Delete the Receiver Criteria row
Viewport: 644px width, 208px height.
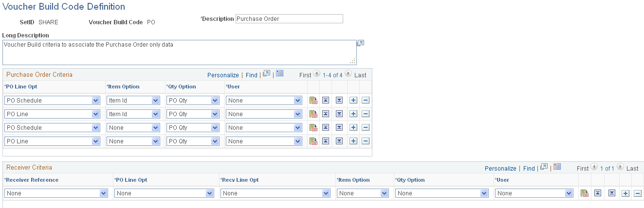(638, 193)
